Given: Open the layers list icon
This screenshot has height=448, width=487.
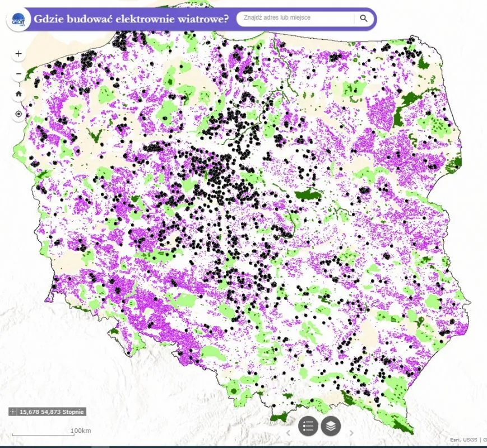Looking at the screenshot, I should click(x=332, y=427).
